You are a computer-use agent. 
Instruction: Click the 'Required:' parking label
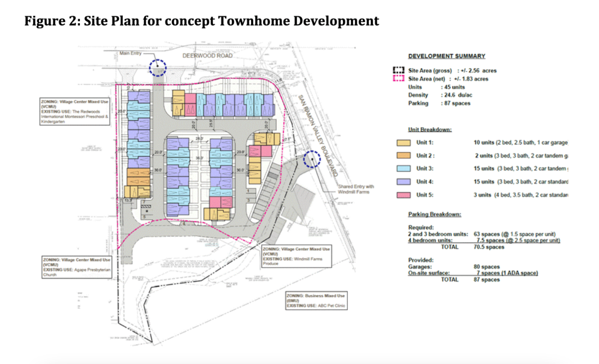point(421,228)
